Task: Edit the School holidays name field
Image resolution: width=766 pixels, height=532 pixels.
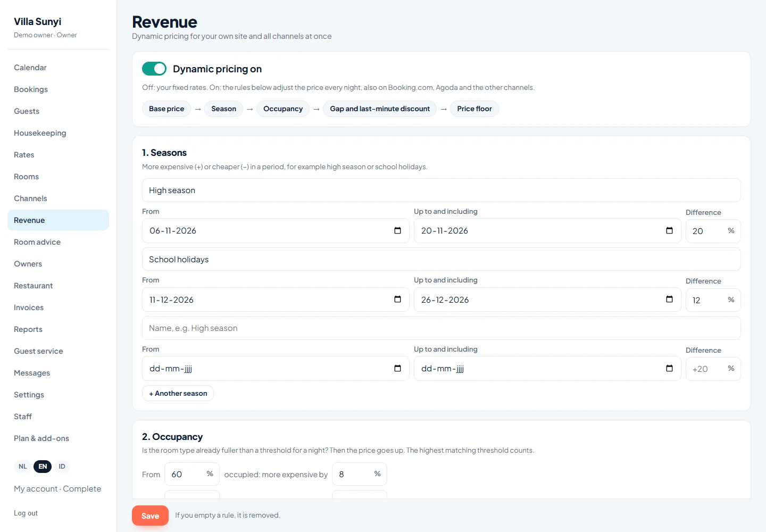Action: coord(442,259)
